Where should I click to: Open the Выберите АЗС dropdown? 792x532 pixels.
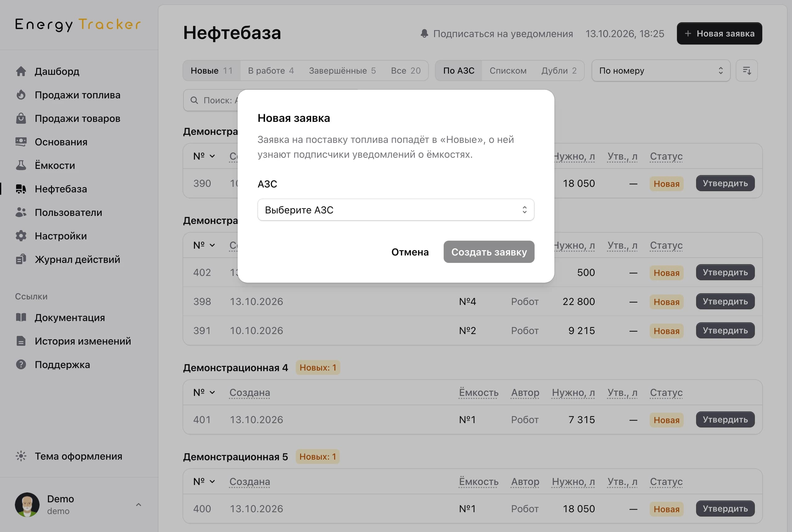point(396,210)
